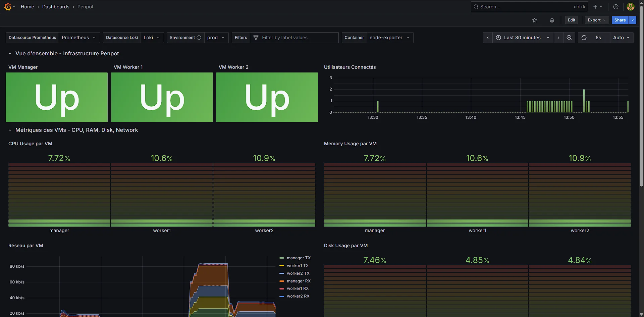Toggle visibility of manager RX series
The width and height of the screenshot is (644, 317).
(298, 281)
